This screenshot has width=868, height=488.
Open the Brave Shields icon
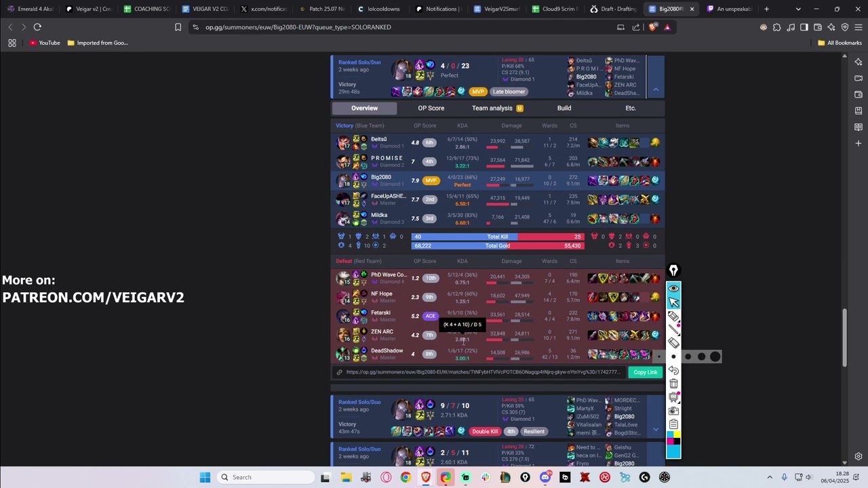653,27
